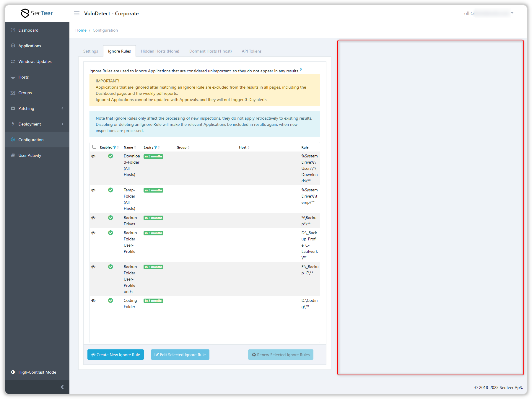
Task: Click the green enabled checkmark for Temp-Folder
Action: tap(110, 190)
